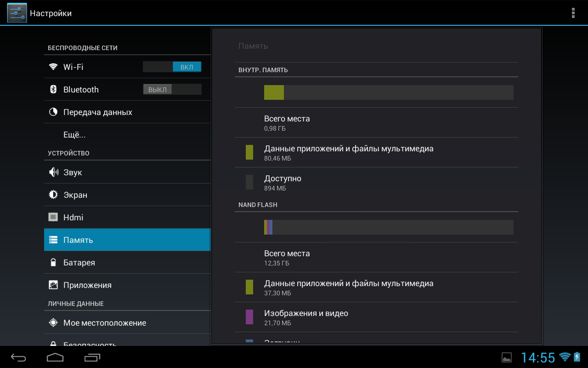Select the Память menu item
The width and height of the screenshot is (588, 368).
pos(127,240)
